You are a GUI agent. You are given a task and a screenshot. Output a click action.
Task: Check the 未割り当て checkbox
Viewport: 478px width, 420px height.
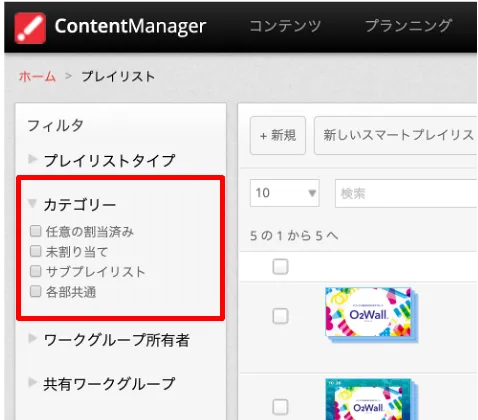point(35,251)
